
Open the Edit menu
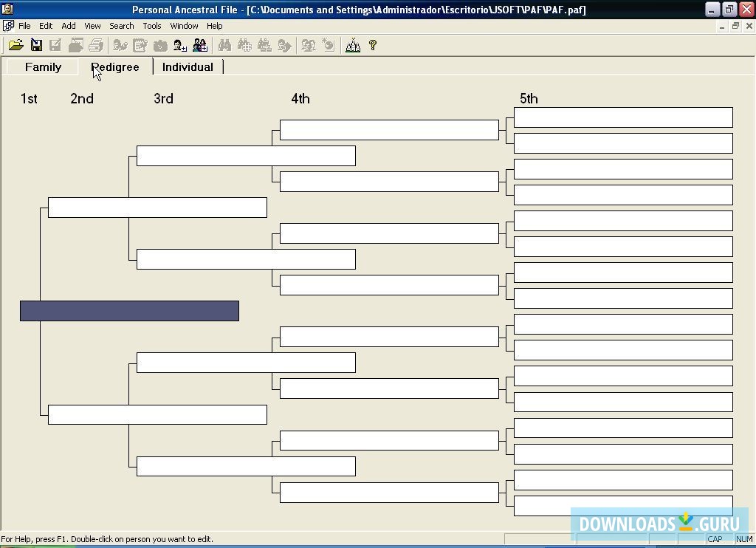pos(46,26)
